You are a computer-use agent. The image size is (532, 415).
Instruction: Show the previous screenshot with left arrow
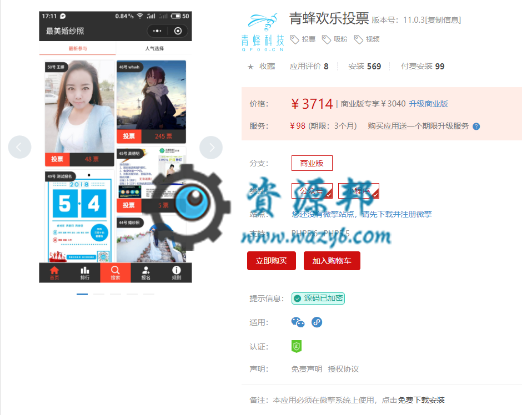coord(19,147)
